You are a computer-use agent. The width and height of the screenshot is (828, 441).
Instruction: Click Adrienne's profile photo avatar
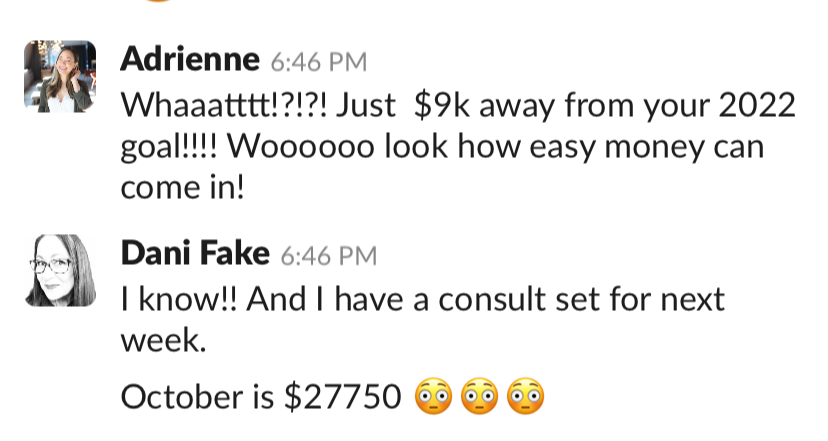pyautogui.click(x=59, y=76)
